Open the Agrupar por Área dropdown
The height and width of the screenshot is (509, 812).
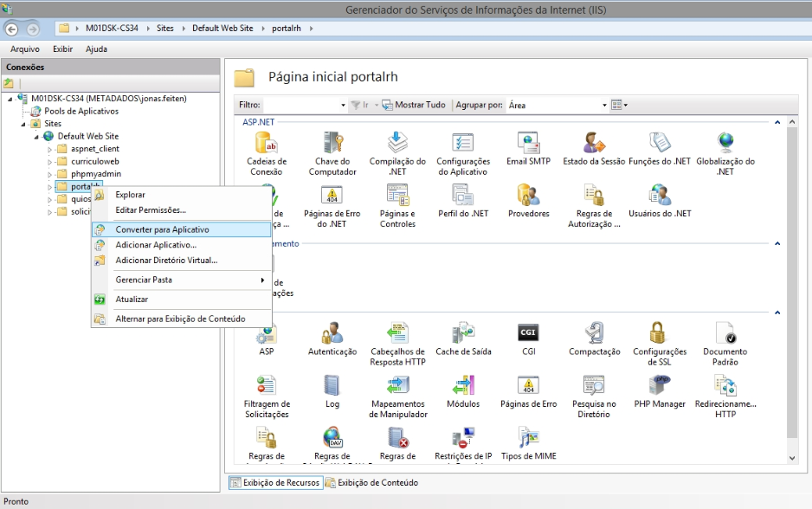pos(604,106)
